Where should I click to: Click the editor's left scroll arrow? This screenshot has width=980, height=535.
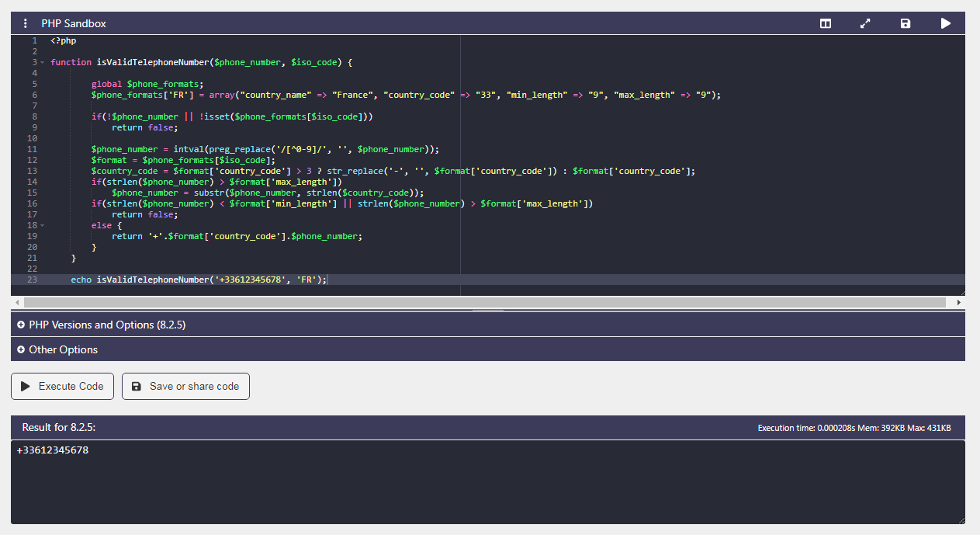[x=16, y=302]
